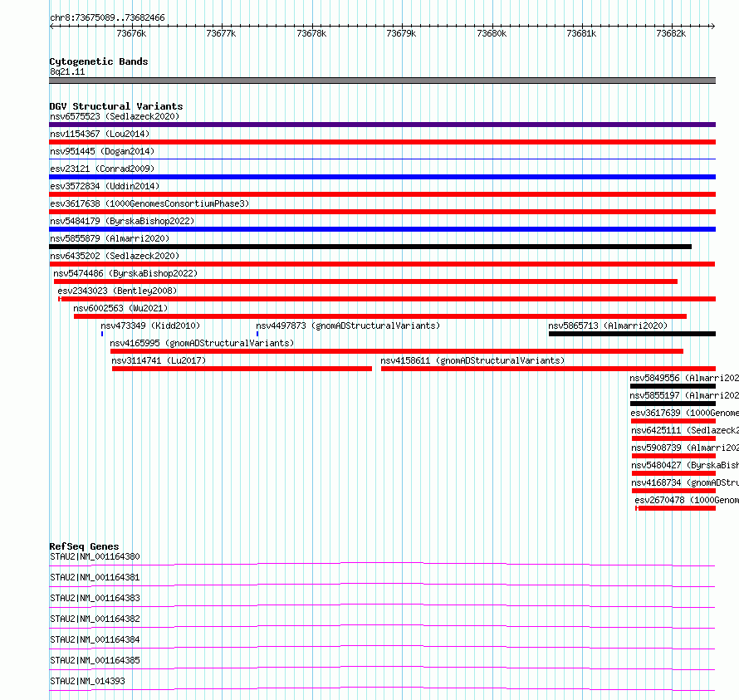Select esv3617638 (1000GenomesConsortiumPhase3) label

[149, 203]
